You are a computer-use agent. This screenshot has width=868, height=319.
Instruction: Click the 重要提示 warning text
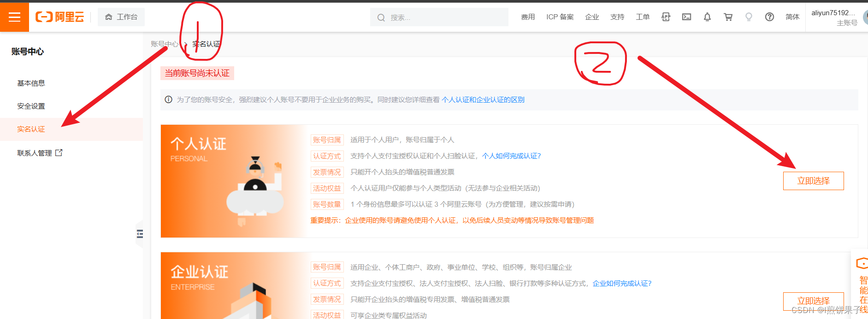[452, 220]
